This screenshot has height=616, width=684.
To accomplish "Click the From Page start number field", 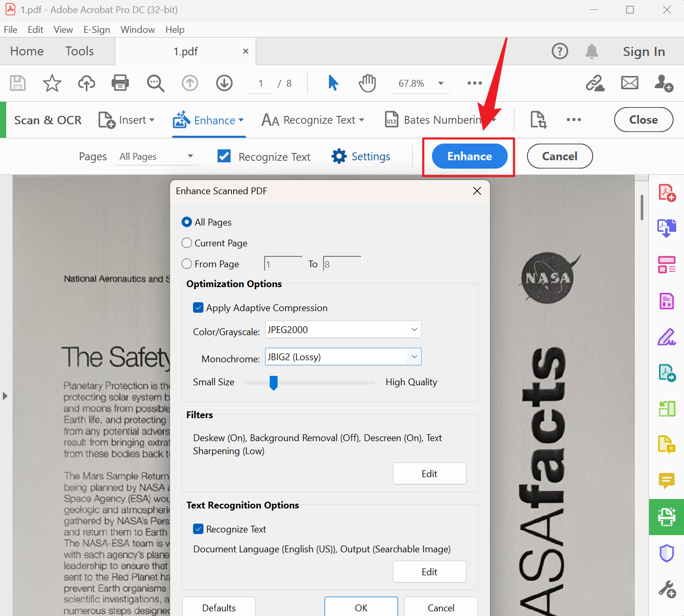I will (283, 264).
